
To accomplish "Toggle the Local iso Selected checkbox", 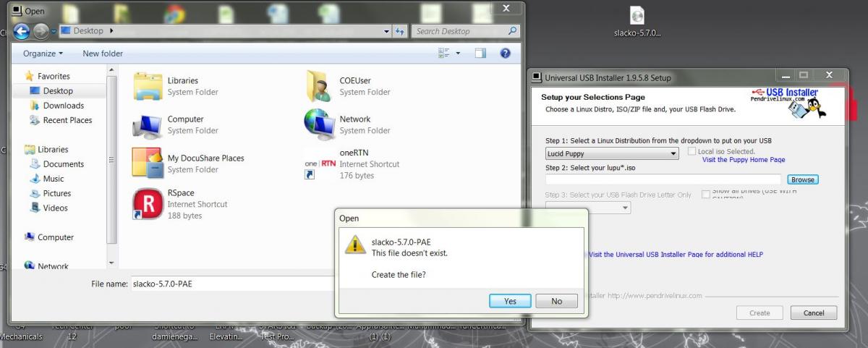I will tap(693, 151).
